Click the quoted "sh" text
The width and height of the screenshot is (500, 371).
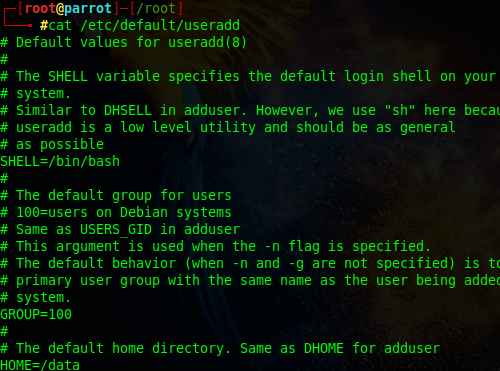tap(400, 110)
